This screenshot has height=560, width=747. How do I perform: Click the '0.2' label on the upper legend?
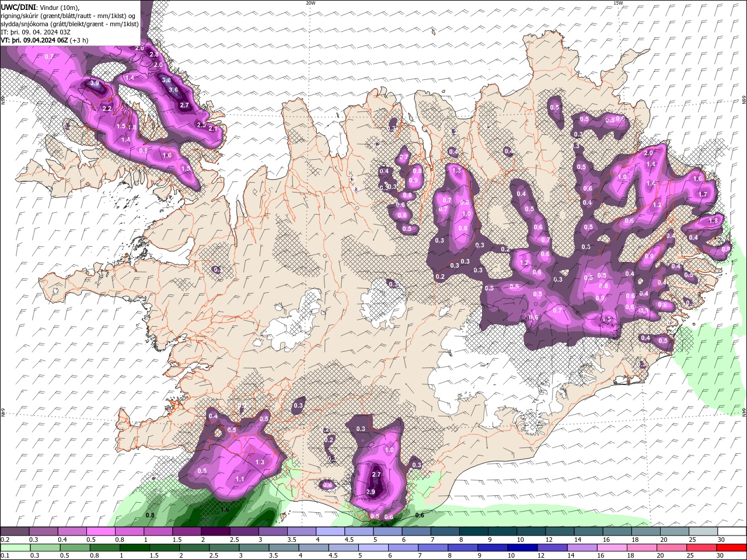point(5,540)
